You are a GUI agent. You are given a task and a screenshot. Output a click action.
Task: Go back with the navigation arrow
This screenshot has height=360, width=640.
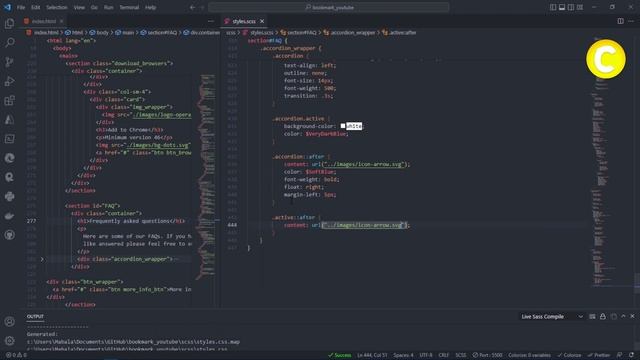pos(192,7)
